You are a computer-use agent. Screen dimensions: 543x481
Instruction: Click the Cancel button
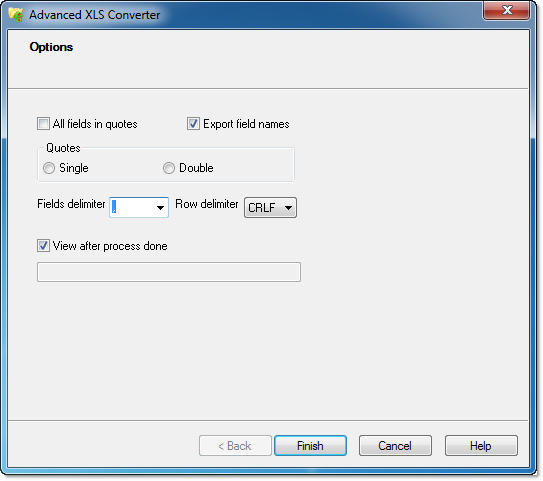[x=395, y=446]
